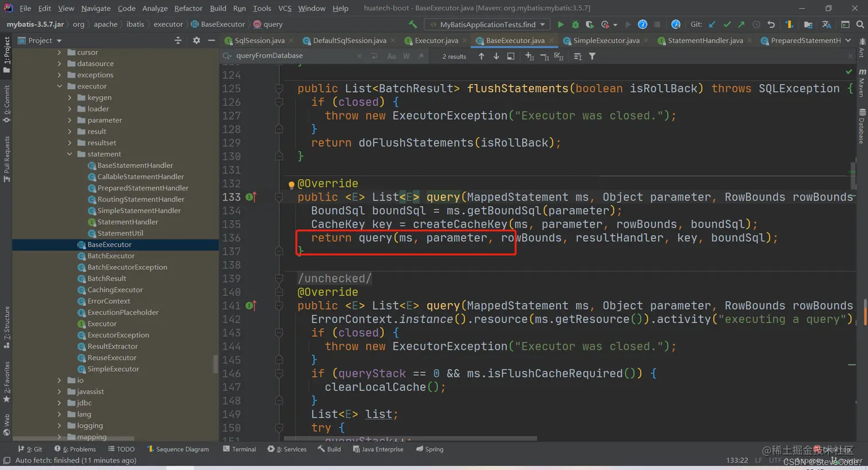The image size is (868, 470).
Task: Click the Git commit checkmark icon
Action: pos(727,24)
